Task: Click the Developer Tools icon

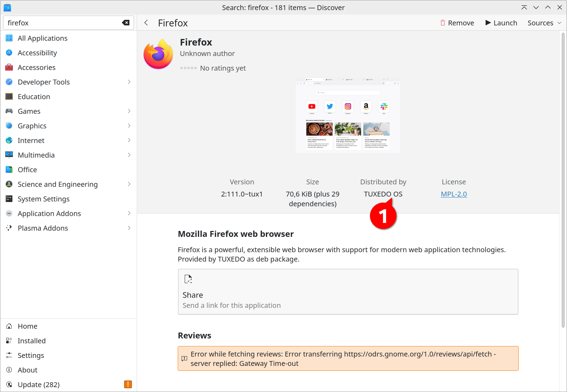Action: pyautogui.click(x=9, y=82)
